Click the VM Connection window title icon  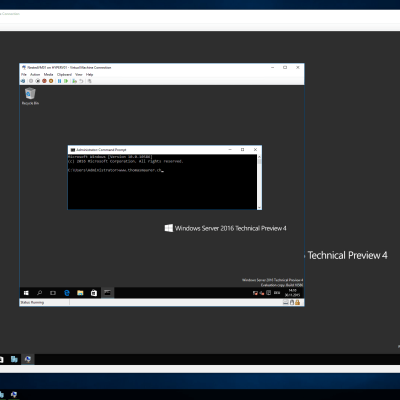coord(24,68)
